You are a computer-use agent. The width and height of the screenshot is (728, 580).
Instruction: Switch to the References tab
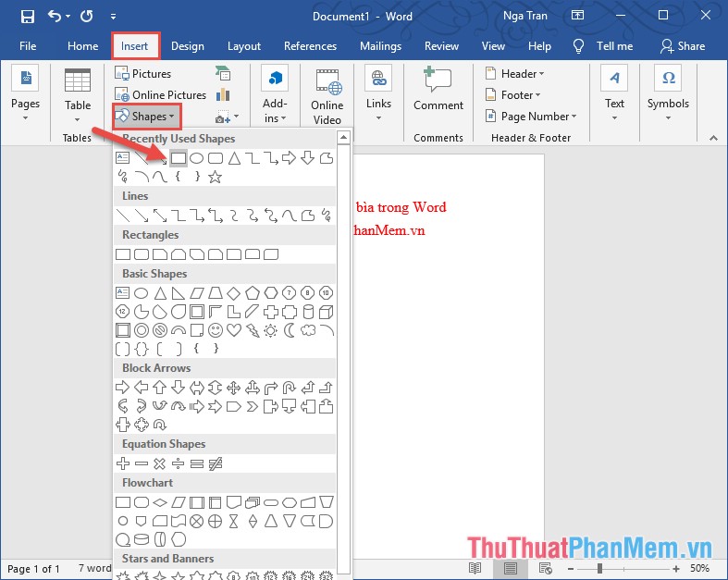[310, 46]
